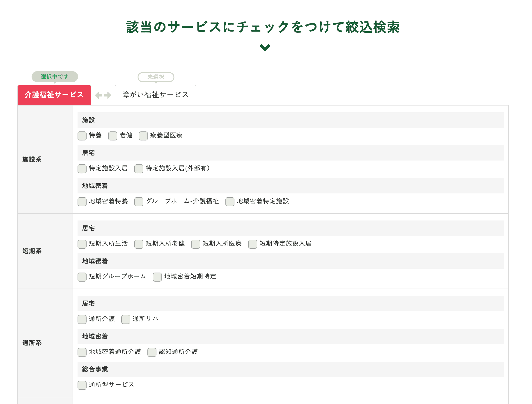
Task: Check 短期入所生活 under 短期系
Action: (x=82, y=244)
